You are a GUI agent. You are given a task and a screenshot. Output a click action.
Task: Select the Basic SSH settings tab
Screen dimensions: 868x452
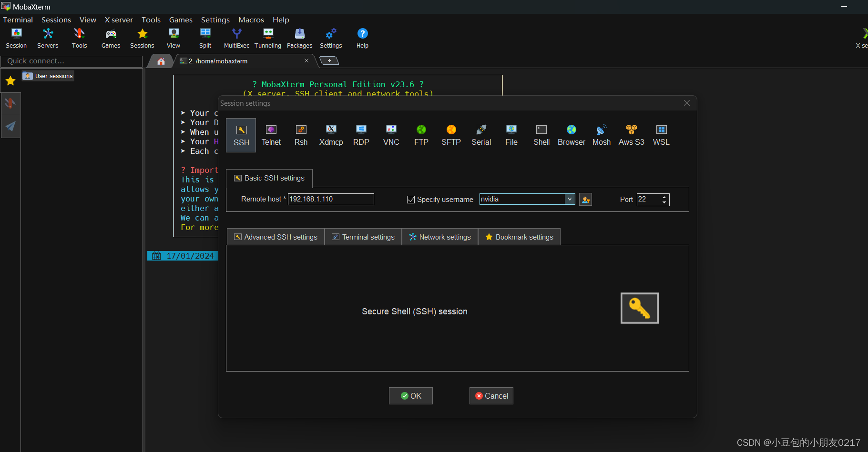[269, 178]
